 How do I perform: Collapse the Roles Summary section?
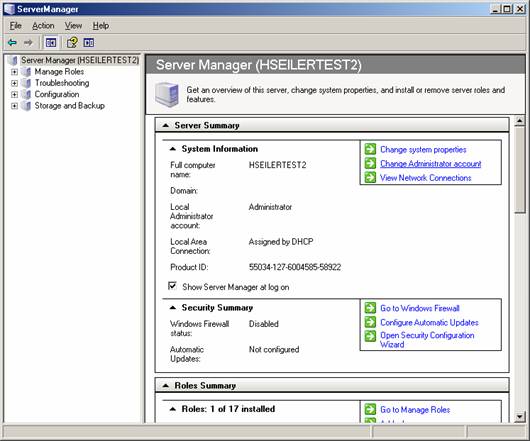tap(166, 386)
